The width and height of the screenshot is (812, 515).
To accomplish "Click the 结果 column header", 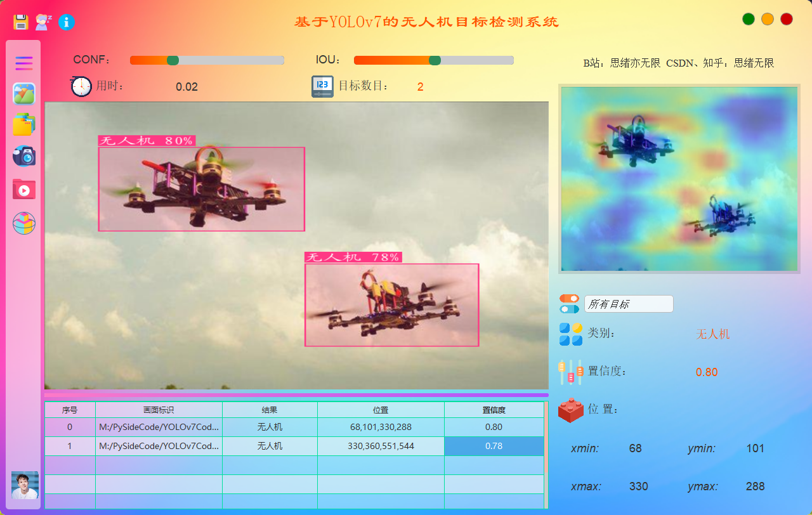I will 270,410.
